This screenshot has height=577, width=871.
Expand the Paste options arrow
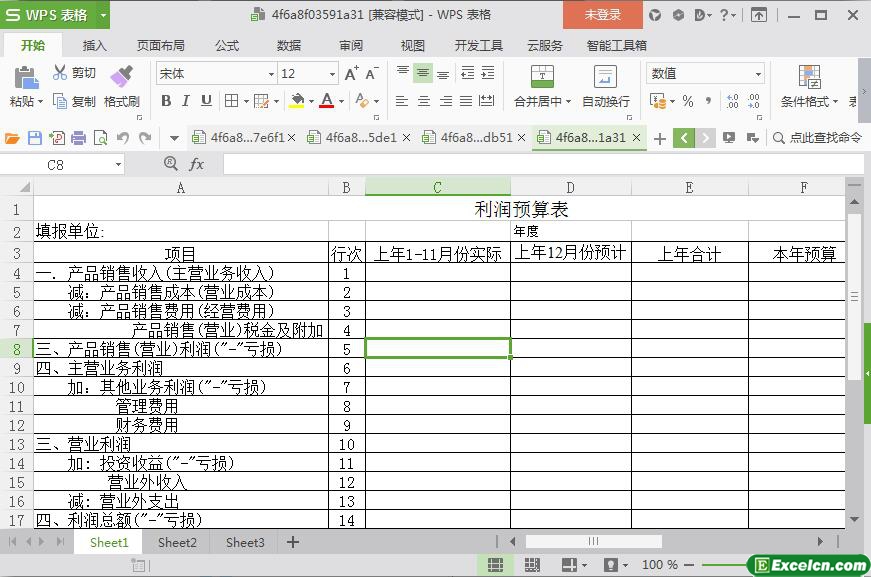click(x=40, y=102)
